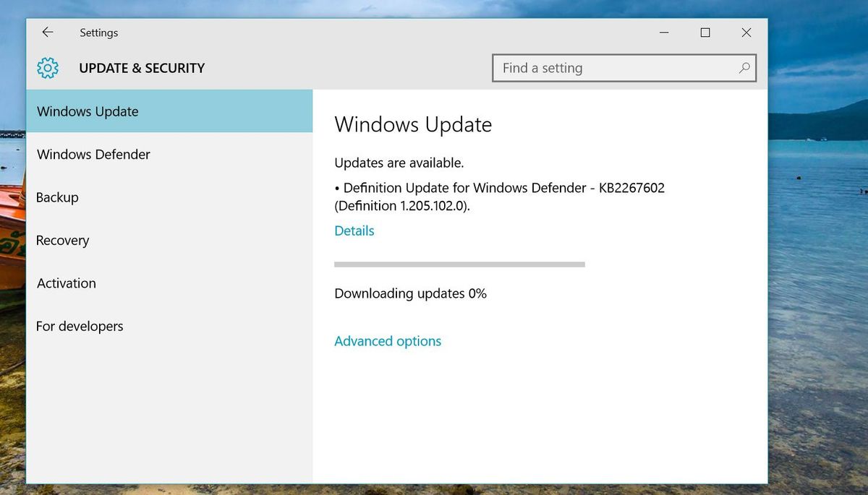Click the UPDATE & SECURITY heading
The width and height of the screenshot is (868, 495).
[141, 68]
